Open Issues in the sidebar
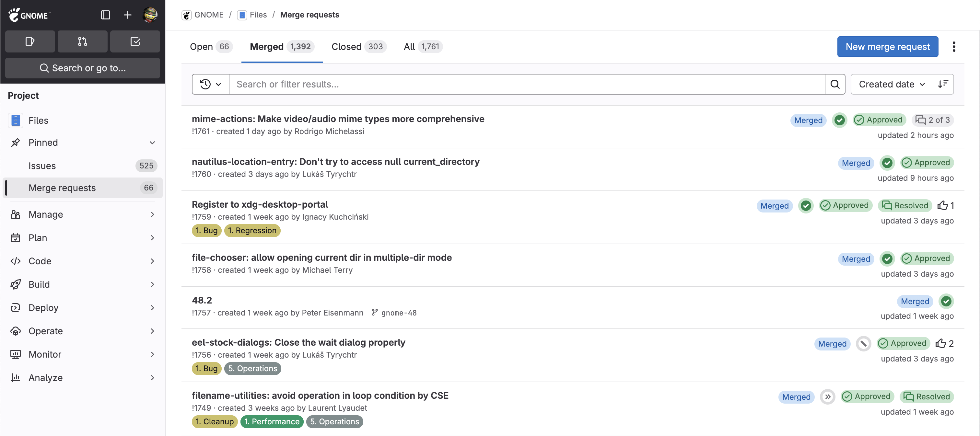 (x=83, y=166)
